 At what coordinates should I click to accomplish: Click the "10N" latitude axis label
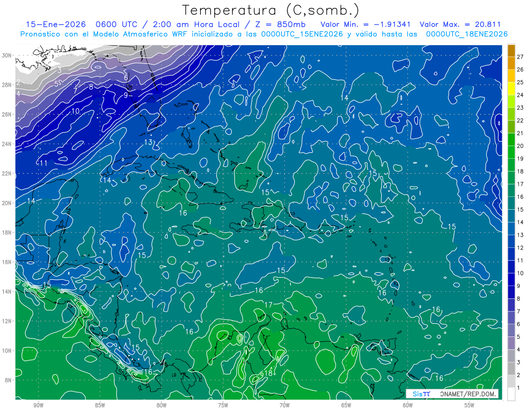[x=7, y=350]
